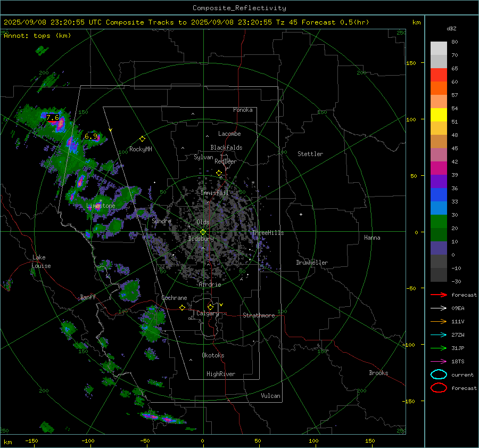The image size is (479, 448).
Task: Click the 100 tick on right axis
Action: tap(411, 119)
